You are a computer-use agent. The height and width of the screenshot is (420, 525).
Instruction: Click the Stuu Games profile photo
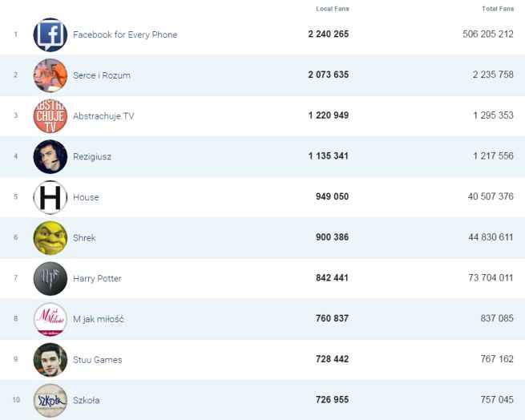pyautogui.click(x=50, y=360)
